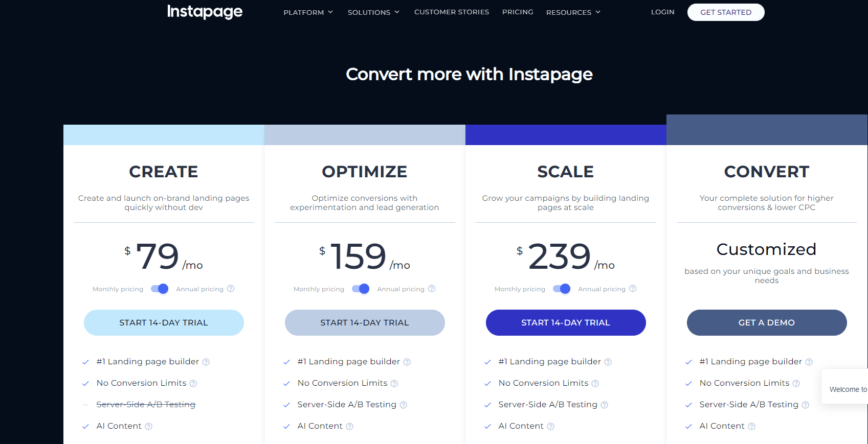
Task: Expand the Resources dropdown menu
Action: [573, 12]
